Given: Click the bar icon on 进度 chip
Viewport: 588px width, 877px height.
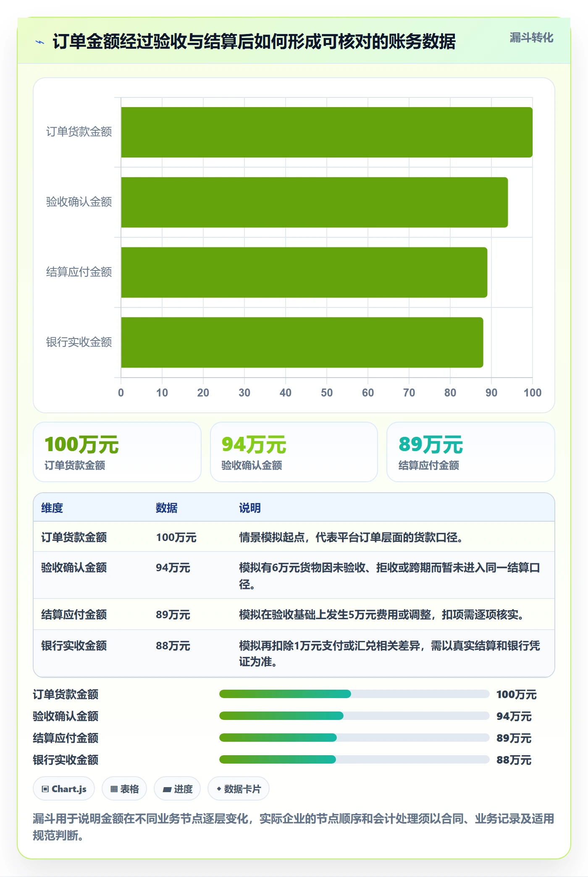Looking at the screenshot, I should 167,790.
